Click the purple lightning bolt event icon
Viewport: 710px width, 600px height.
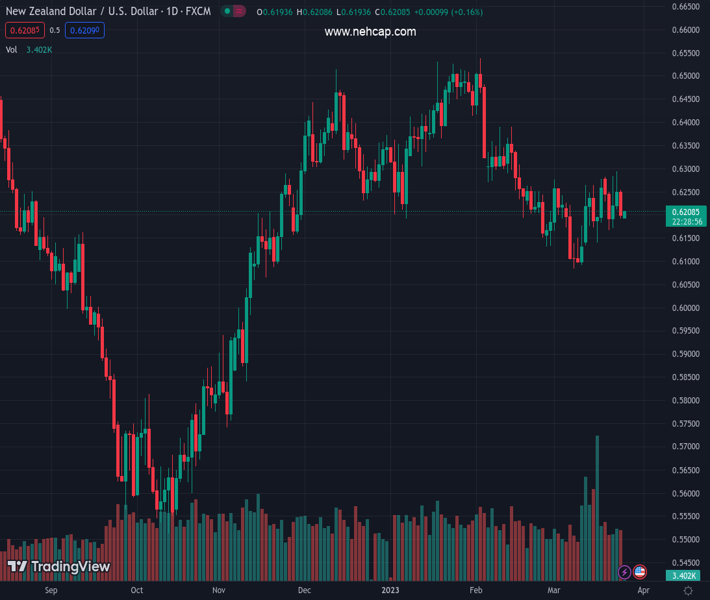click(x=625, y=572)
